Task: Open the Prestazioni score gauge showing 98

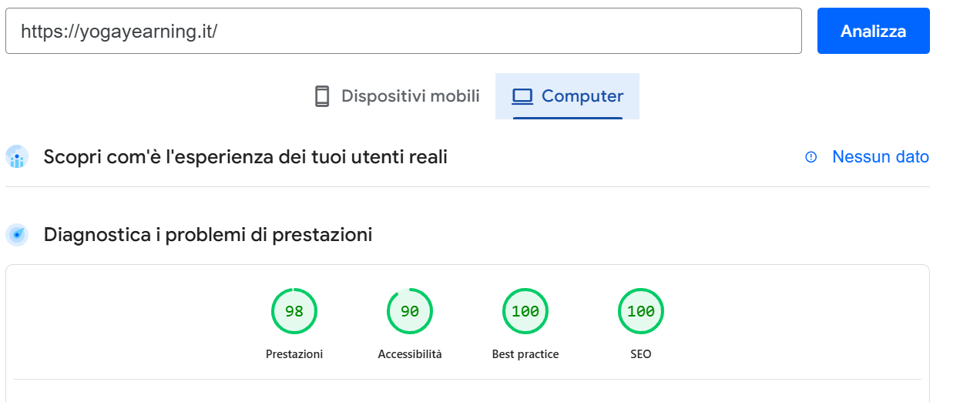Action: (294, 311)
